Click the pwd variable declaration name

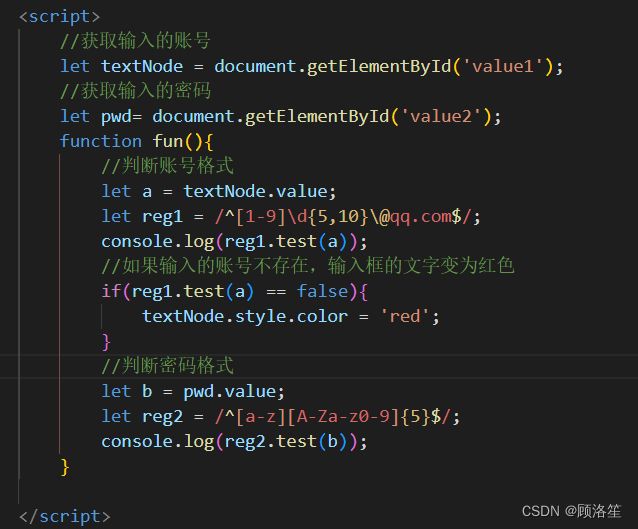click(x=116, y=117)
